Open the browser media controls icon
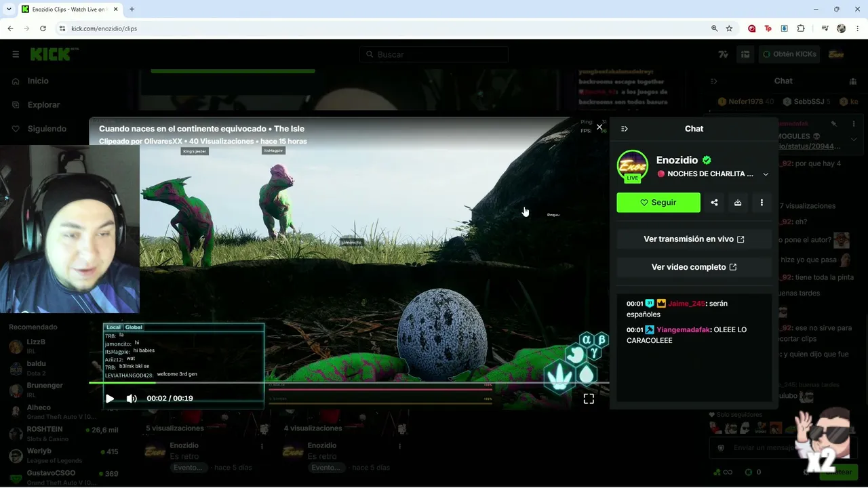The height and width of the screenshot is (488, 868). click(825, 28)
